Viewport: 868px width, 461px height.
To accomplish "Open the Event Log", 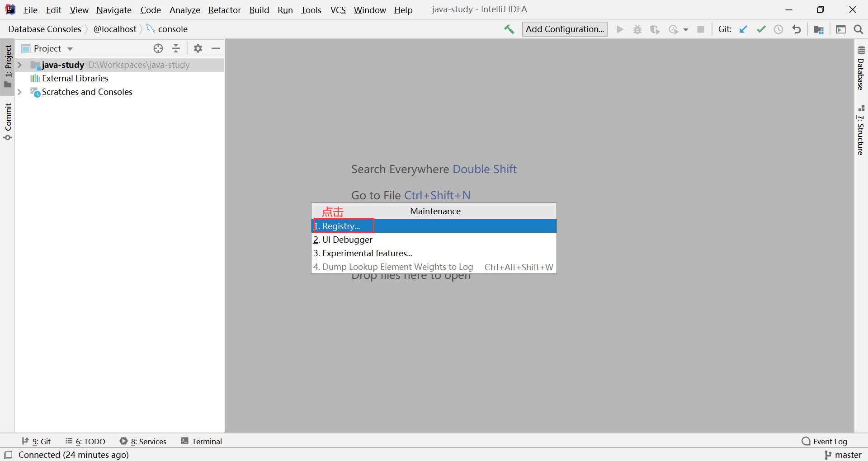I will tap(824, 441).
